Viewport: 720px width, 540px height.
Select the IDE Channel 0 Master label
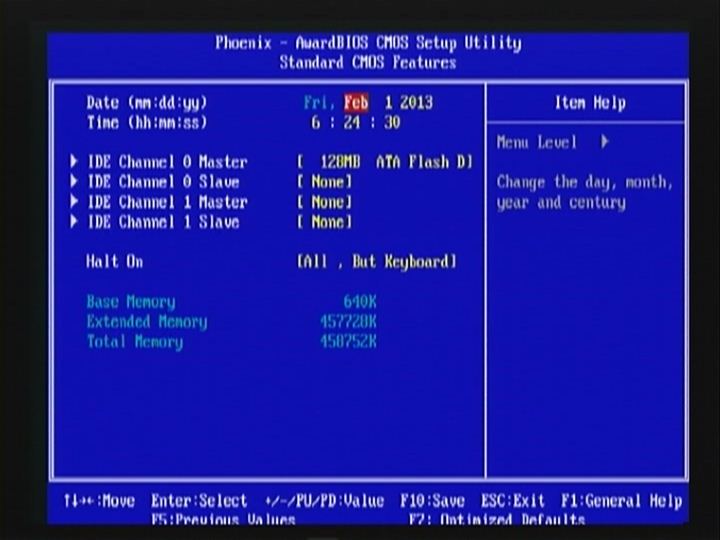168,162
